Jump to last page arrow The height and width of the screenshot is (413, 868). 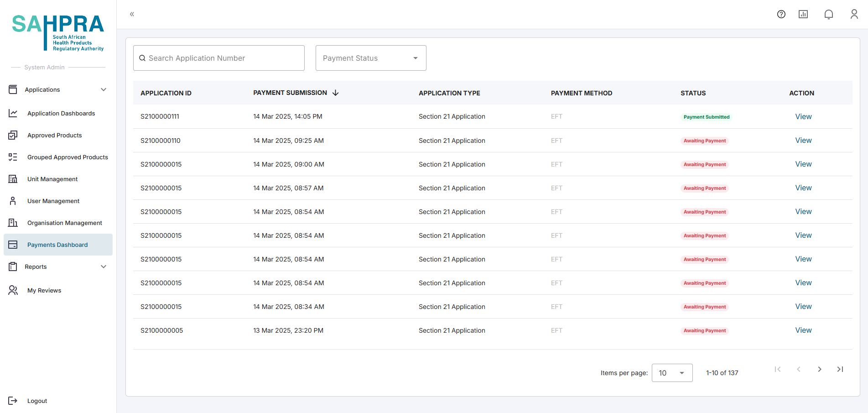click(840, 369)
